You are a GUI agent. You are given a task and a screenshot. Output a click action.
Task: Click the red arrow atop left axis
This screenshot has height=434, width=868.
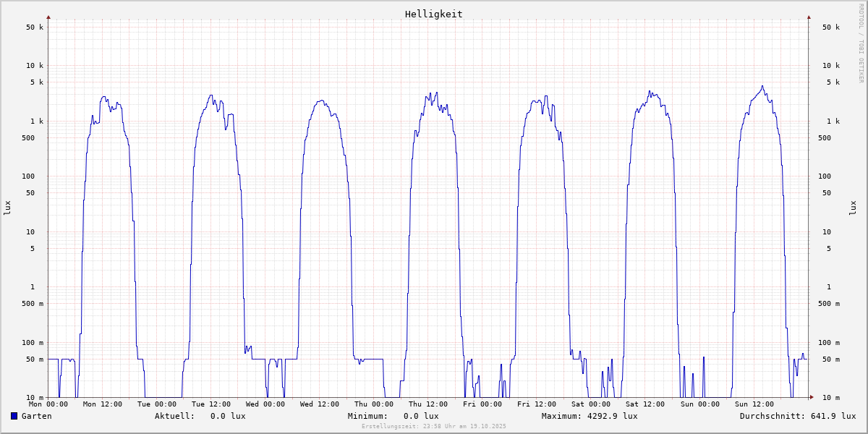click(x=48, y=17)
